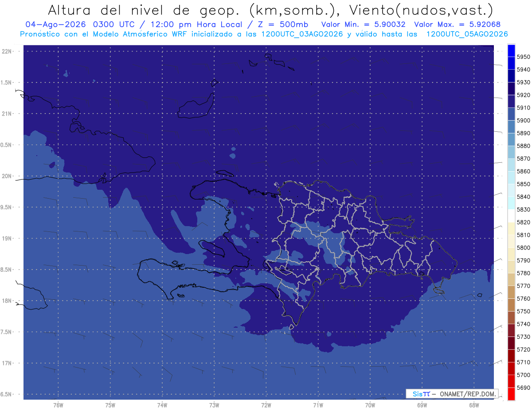Screen dimensions: 532x411
Task: Click the 5780 colorbar label
Action: [523, 273]
